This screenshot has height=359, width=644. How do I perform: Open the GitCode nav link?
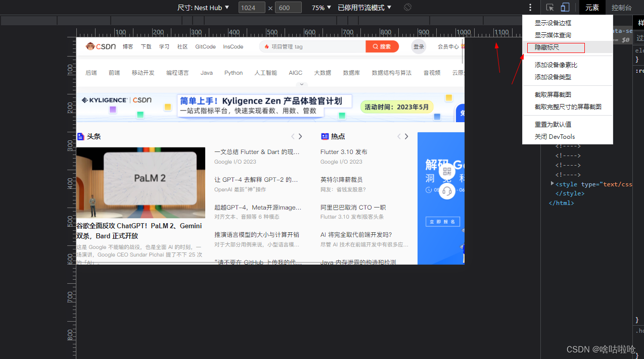pyautogui.click(x=205, y=46)
